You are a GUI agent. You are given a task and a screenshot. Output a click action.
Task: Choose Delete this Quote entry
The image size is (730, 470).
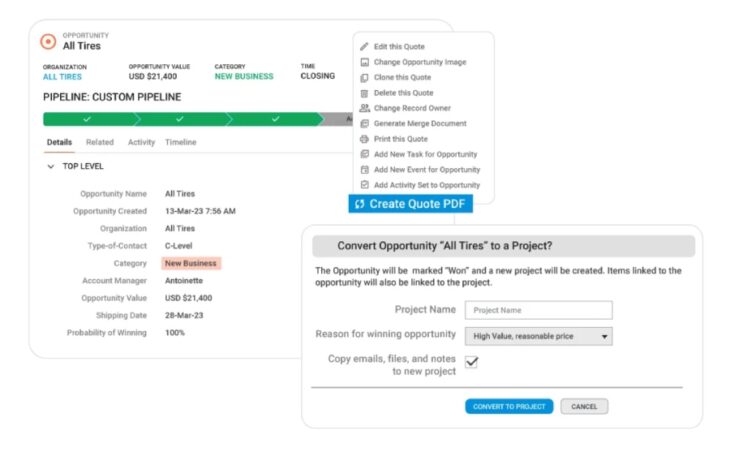tap(403, 93)
